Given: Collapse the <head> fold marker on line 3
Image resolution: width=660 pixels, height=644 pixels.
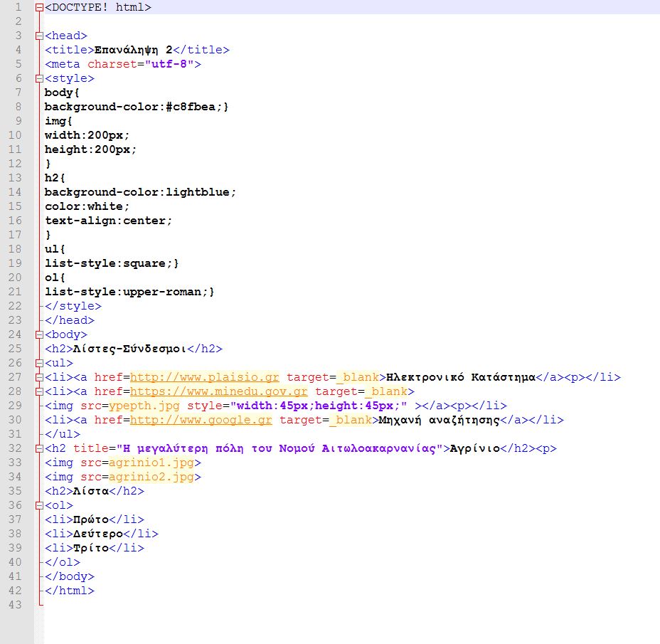Looking at the screenshot, I should click(x=39, y=36).
